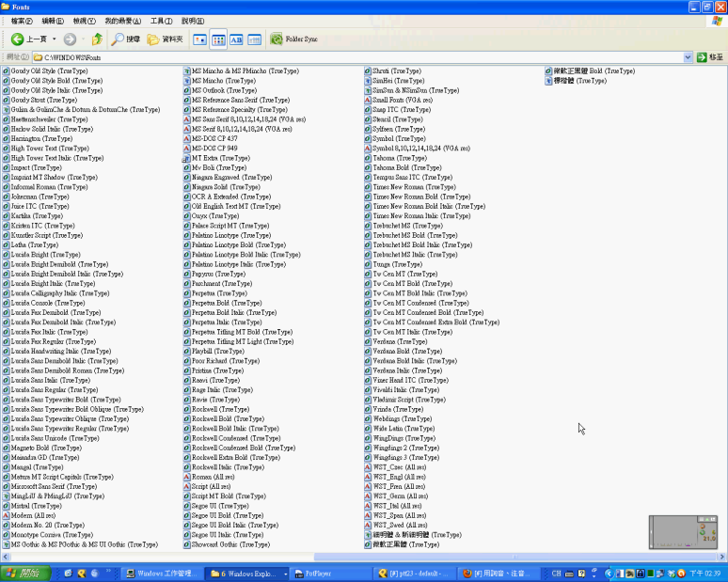Switch to List view
Screen dimensions: 728x582
click(218, 39)
